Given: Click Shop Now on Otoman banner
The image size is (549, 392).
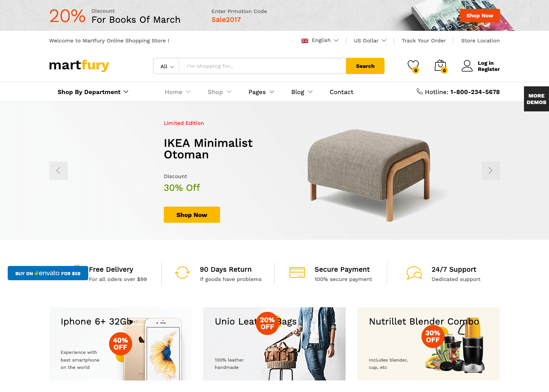Looking at the screenshot, I should [192, 215].
